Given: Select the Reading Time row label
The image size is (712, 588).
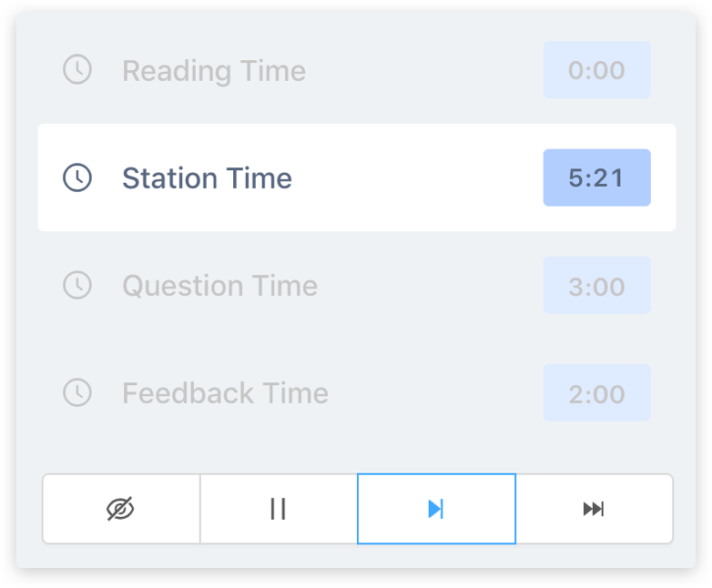Looking at the screenshot, I should pyautogui.click(x=214, y=71).
